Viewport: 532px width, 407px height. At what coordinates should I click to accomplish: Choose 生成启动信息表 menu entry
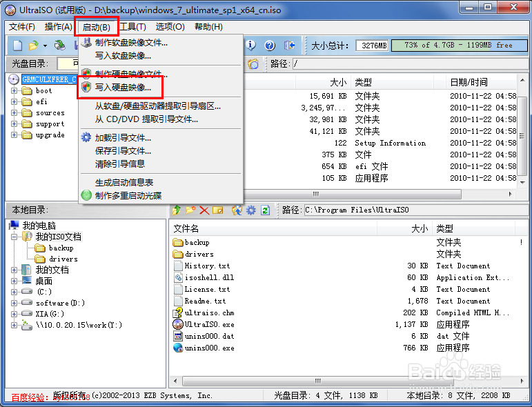[124, 183]
